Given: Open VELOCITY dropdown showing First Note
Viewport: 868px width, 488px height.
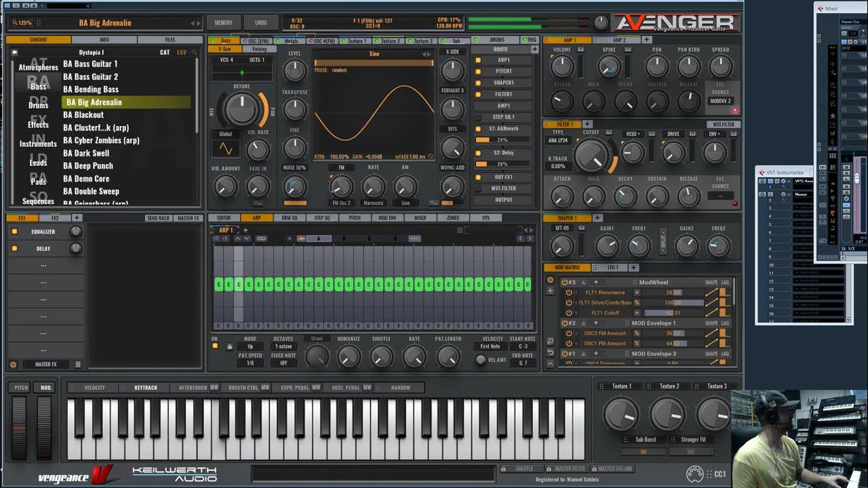Looking at the screenshot, I should pos(490,346).
